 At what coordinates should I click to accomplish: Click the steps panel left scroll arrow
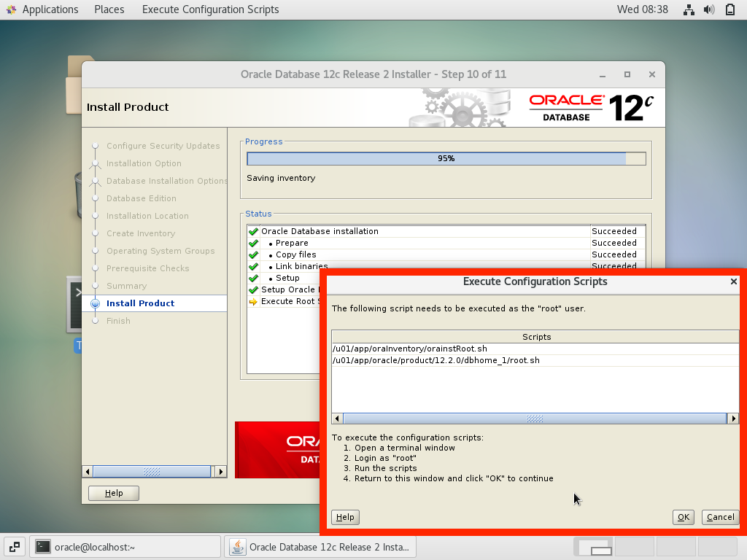point(88,472)
